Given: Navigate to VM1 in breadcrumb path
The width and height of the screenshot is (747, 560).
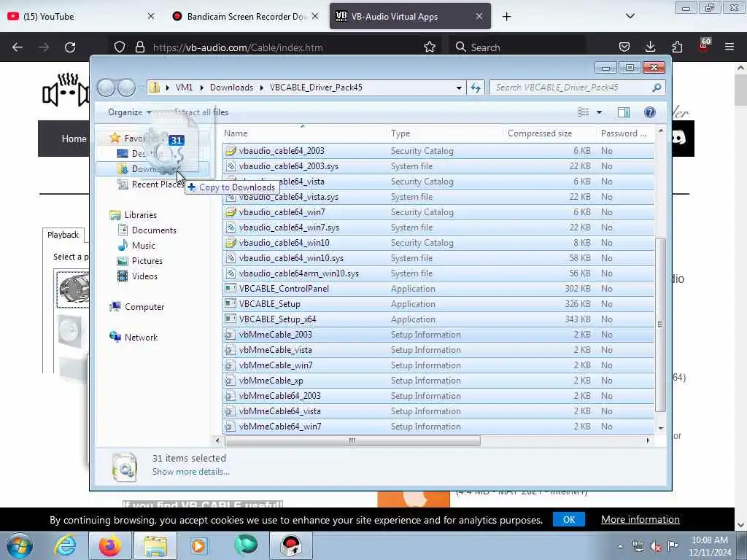Looking at the screenshot, I should point(184,87).
